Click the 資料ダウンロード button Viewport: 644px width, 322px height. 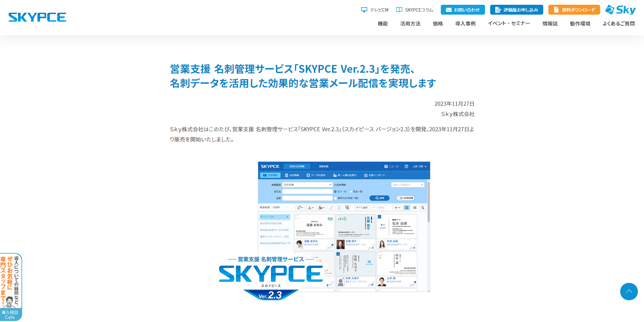(574, 10)
